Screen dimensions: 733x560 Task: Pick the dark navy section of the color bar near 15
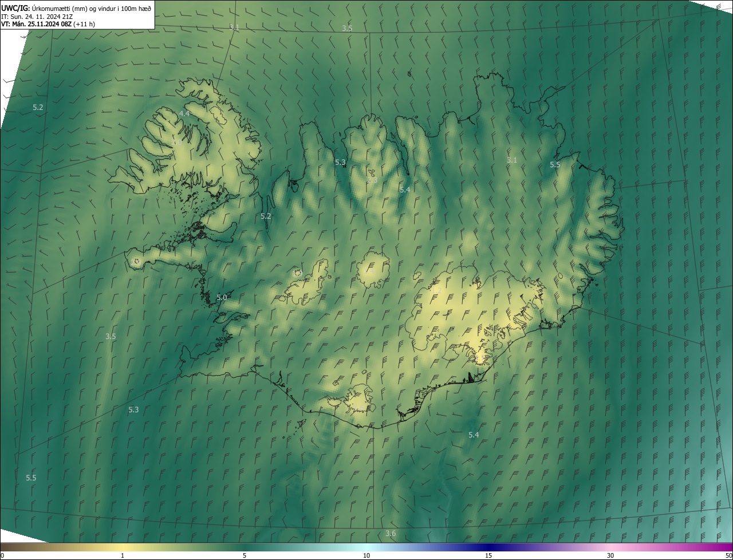[x=488, y=547]
